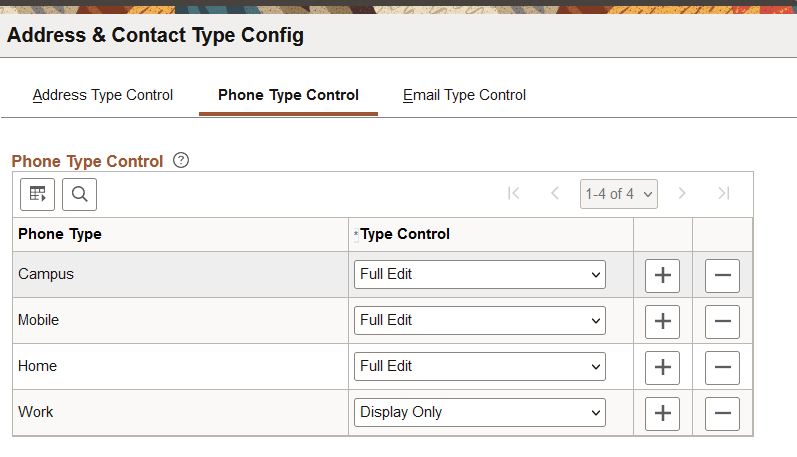Click the Phone Type column header
The image size is (797, 457).
(60, 234)
